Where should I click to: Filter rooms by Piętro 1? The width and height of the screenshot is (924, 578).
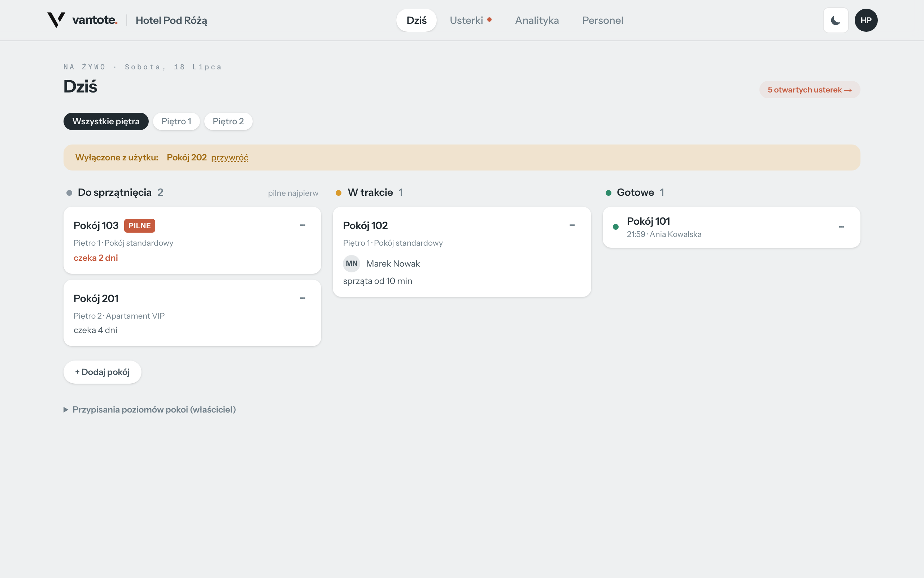coord(176,121)
